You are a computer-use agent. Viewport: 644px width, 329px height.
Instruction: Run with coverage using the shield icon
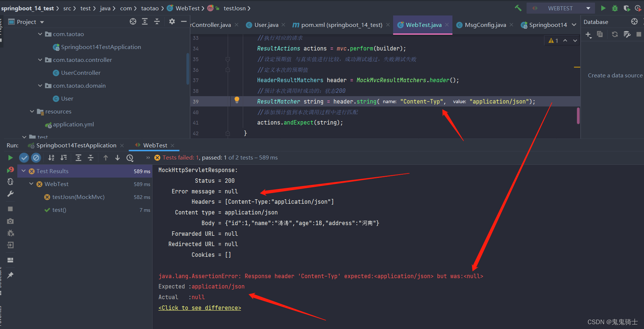627,8
